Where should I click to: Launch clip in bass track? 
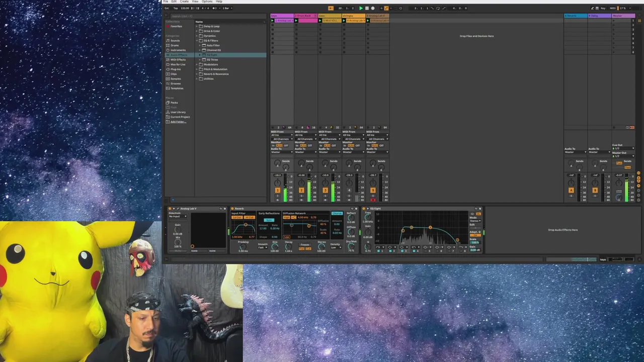coord(320,21)
